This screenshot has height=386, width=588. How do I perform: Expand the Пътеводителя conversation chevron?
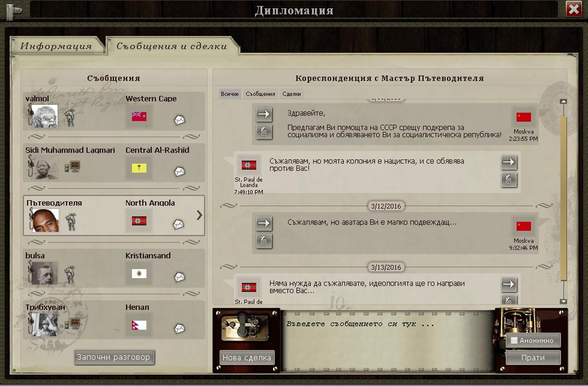click(199, 215)
